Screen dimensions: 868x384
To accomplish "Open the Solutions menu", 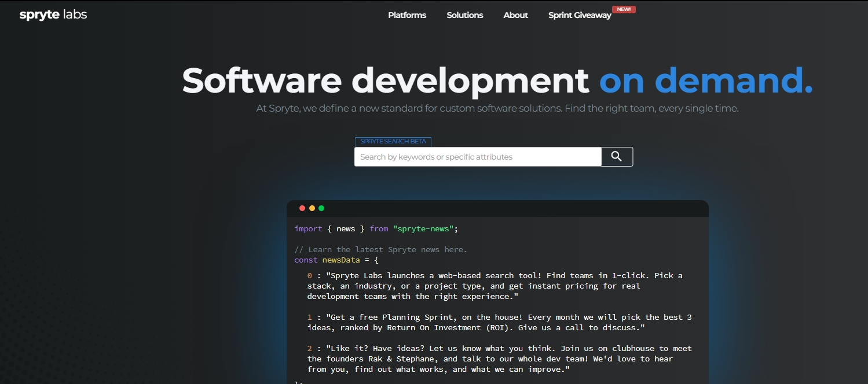I will (x=465, y=15).
